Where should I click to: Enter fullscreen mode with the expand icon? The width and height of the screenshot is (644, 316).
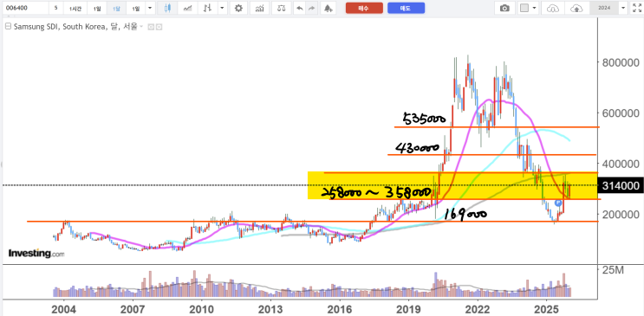point(638,8)
